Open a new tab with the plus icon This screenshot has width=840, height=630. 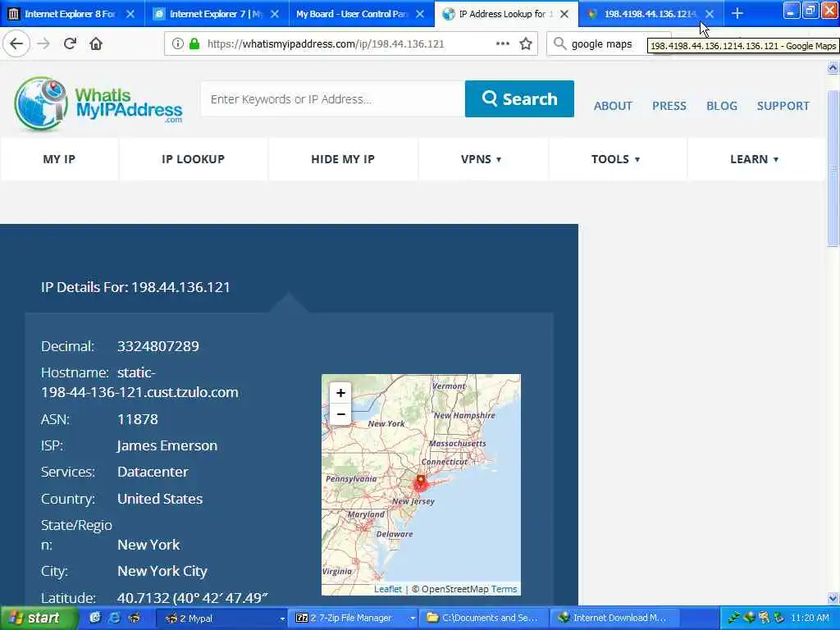pyautogui.click(x=737, y=13)
